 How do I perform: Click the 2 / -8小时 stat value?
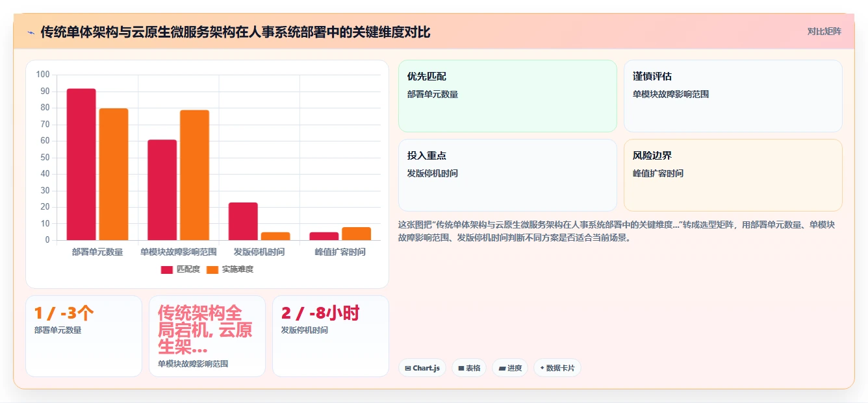tap(320, 313)
